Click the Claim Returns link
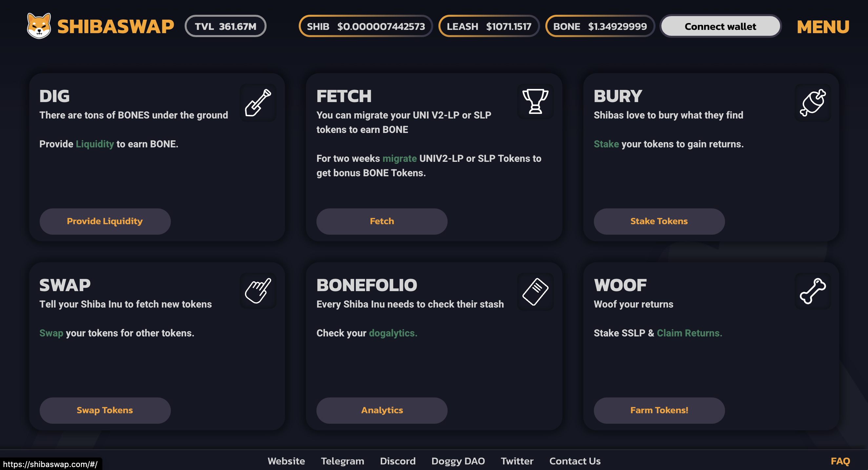 [x=689, y=333]
